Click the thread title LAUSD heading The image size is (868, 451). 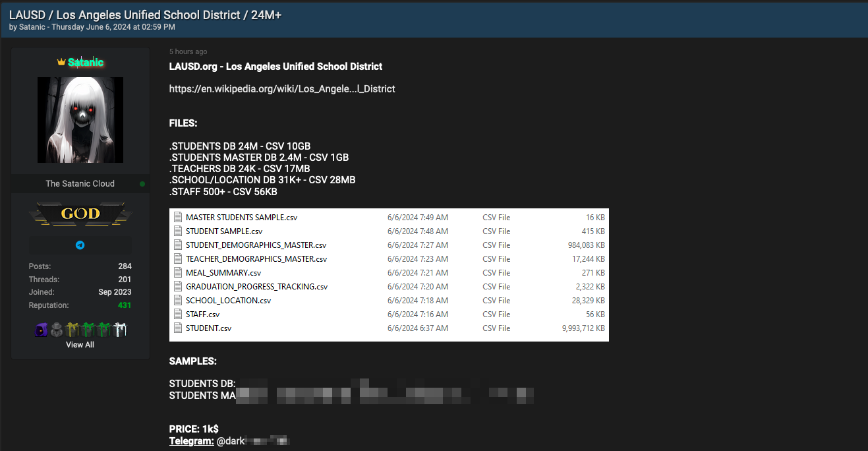point(146,15)
